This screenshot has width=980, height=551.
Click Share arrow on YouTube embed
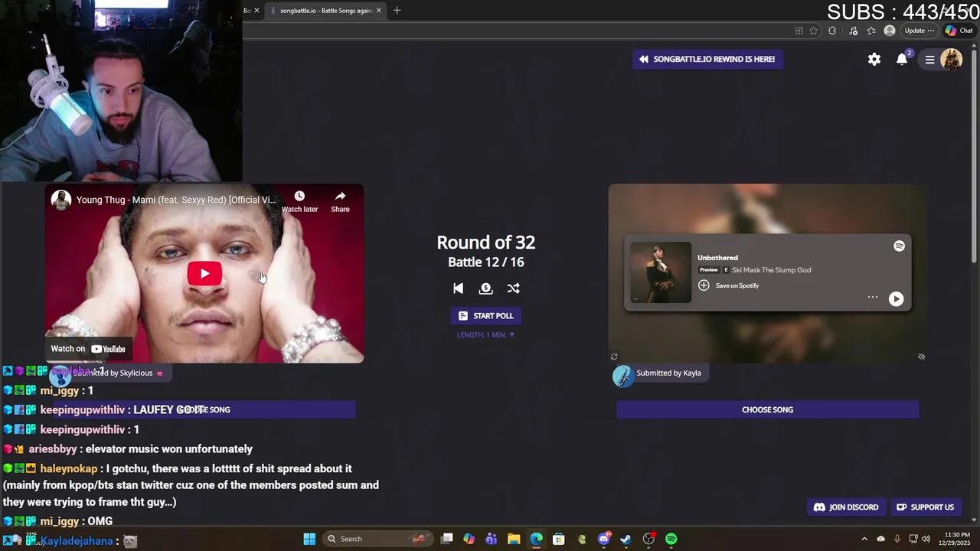click(340, 197)
